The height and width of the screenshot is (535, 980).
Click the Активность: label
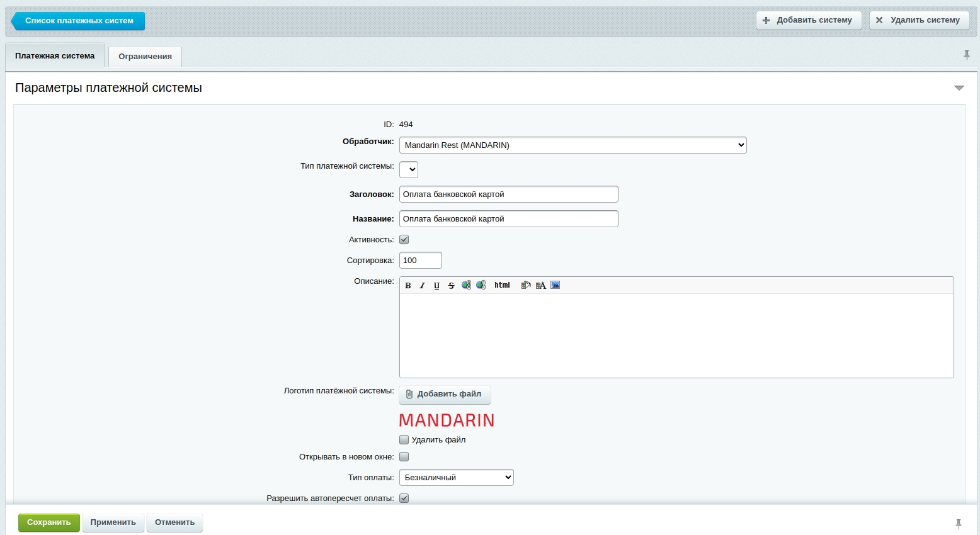tap(372, 240)
